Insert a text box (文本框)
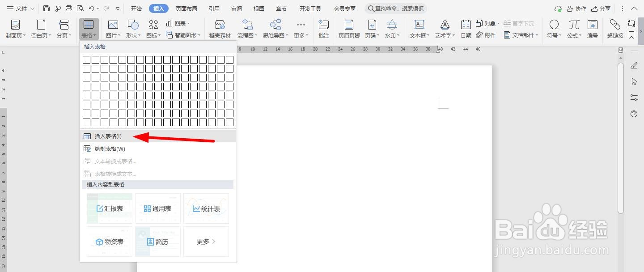The width and height of the screenshot is (644, 272). (419, 29)
